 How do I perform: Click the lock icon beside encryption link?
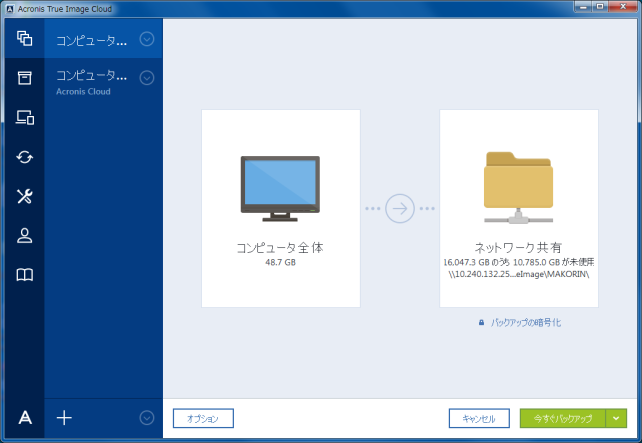coord(482,323)
